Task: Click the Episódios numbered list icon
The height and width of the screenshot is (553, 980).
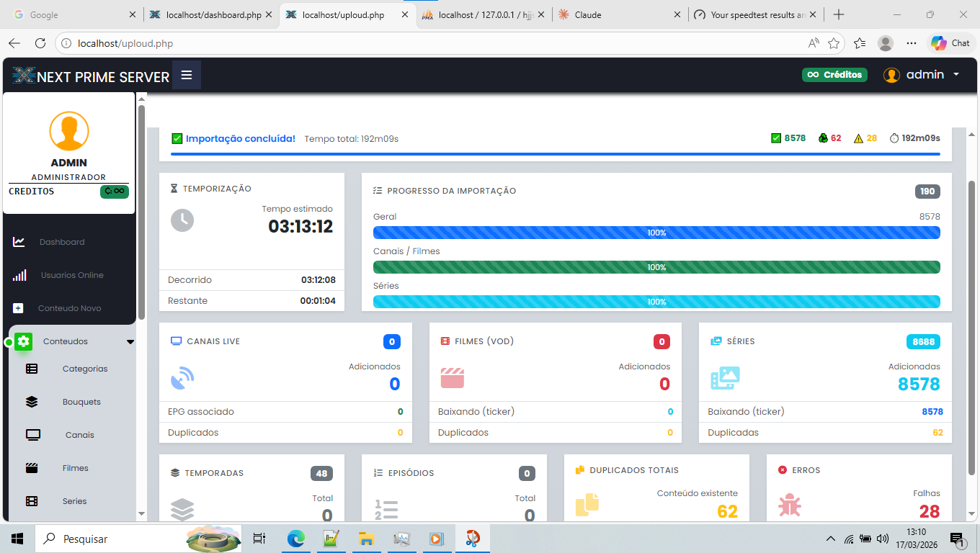Action: [386, 510]
